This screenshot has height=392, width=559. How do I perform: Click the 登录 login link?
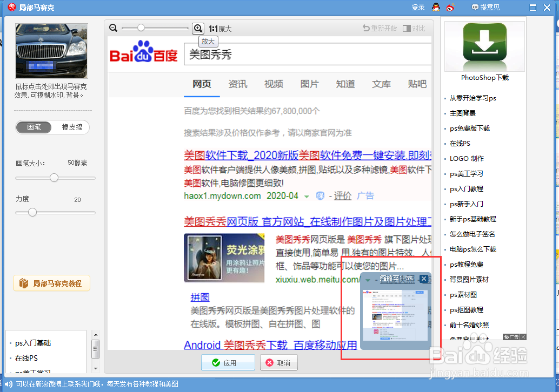pyautogui.click(x=418, y=7)
